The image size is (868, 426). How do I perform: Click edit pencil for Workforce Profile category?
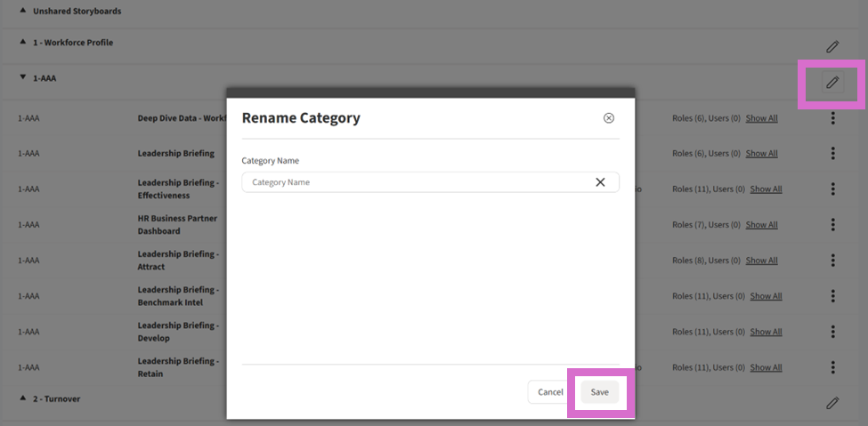tap(832, 46)
